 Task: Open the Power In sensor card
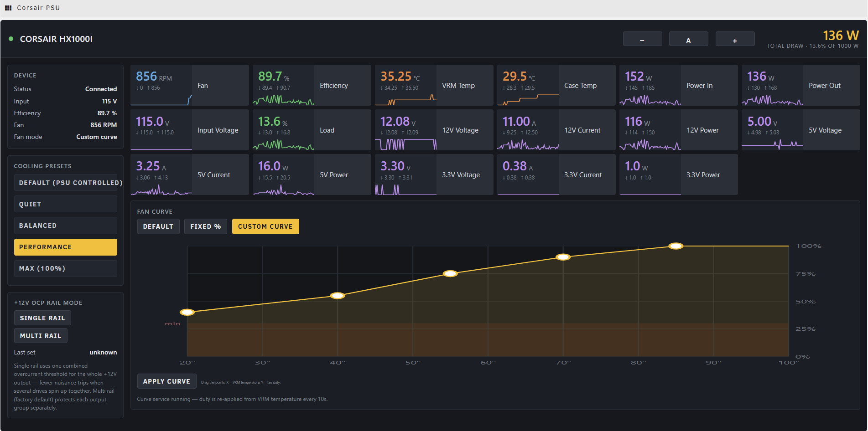point(679,85)
